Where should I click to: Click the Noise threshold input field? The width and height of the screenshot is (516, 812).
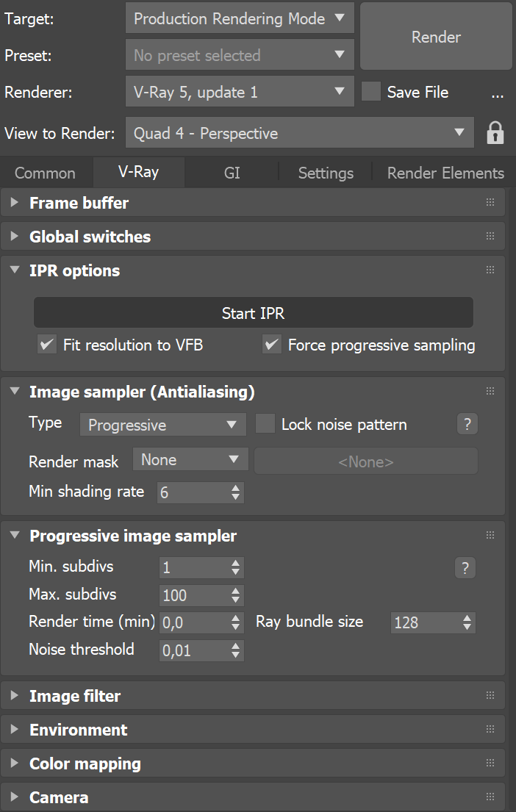click(193, 650)
